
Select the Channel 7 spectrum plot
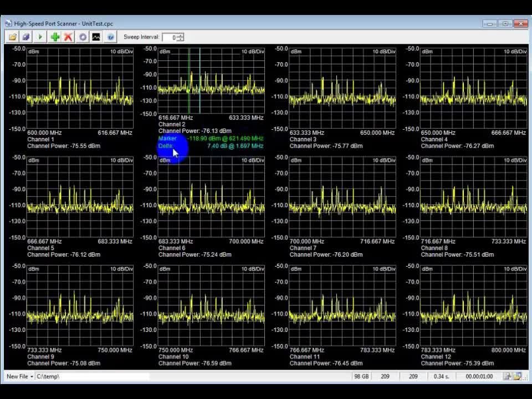pyautogui.click(x=342, y=197)
